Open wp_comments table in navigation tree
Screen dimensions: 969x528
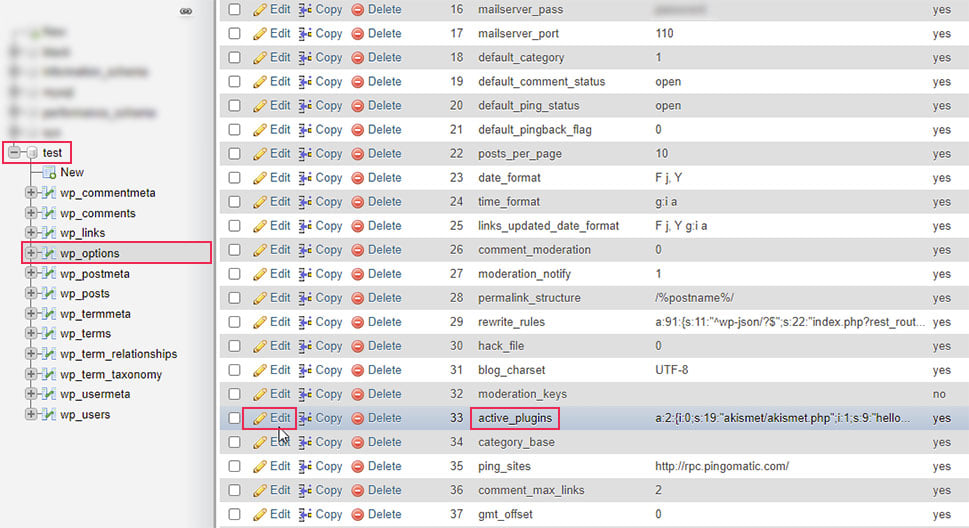coord(98,213)
